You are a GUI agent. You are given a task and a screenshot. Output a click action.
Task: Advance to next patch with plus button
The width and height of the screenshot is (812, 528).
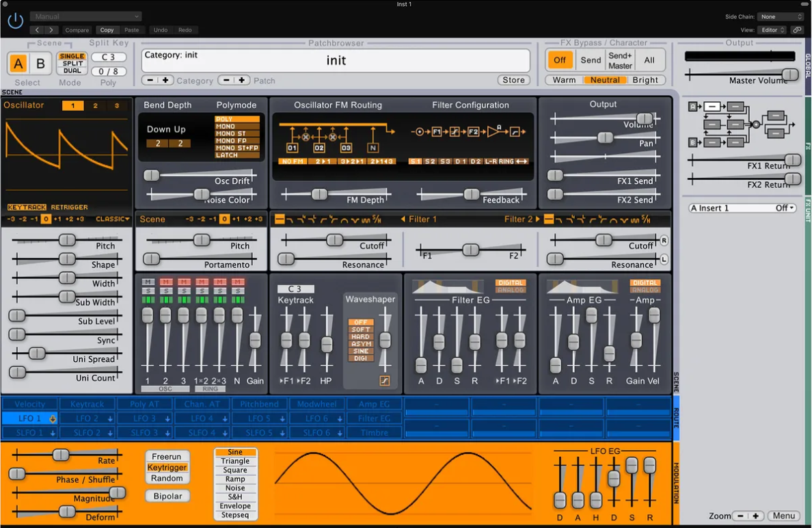coord(241,80)
